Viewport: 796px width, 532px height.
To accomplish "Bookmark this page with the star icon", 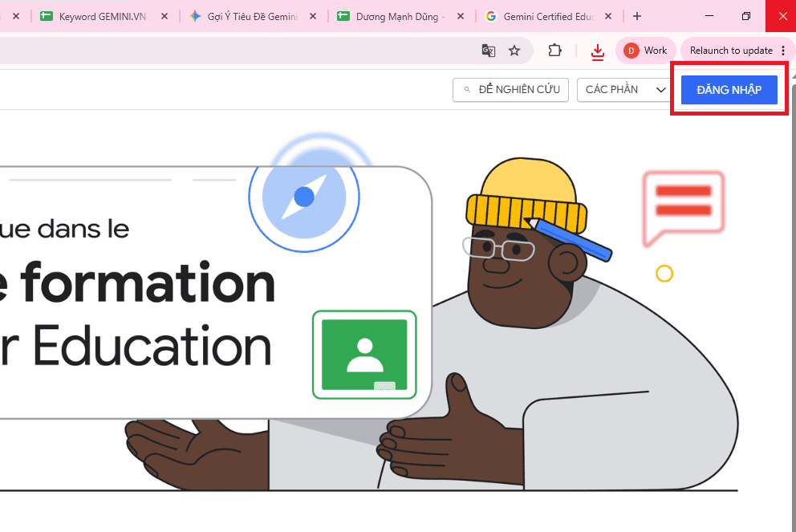I will (x=514, y=51).
